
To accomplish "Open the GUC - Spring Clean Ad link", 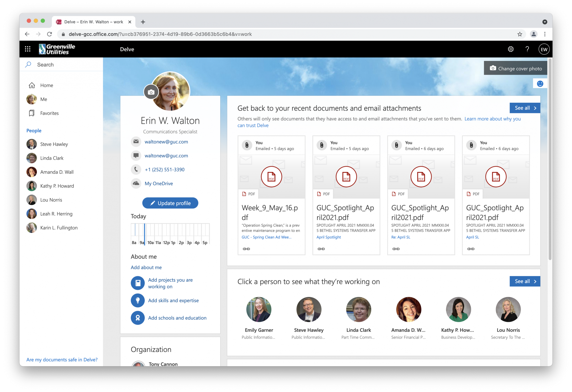I will pyautogui.click(x=266, y=237).
